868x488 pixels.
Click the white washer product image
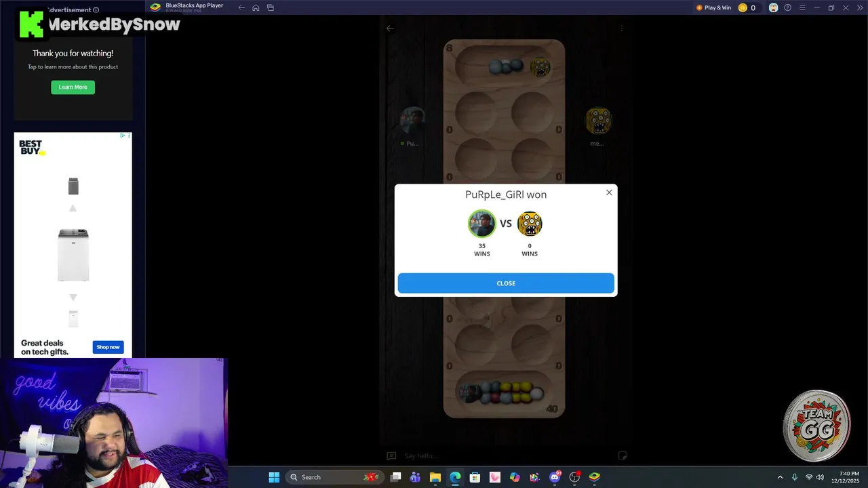coord(73,255)
